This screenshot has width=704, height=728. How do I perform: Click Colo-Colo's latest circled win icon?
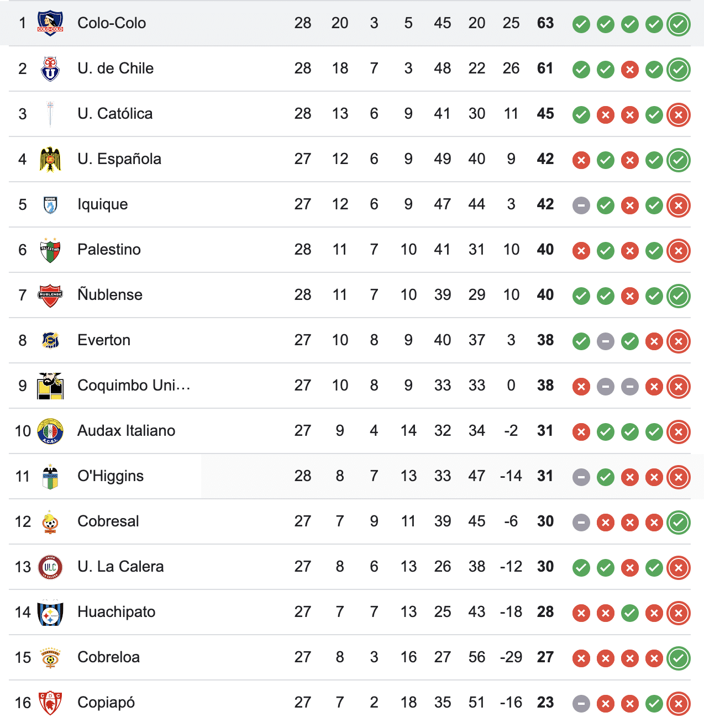(679, 24)
